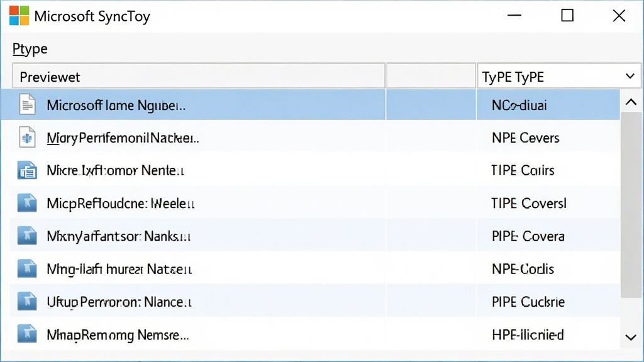Click the blue icon beside MnapRemomg Nemsre
The image size is (644, 362).
coord(27,334)
